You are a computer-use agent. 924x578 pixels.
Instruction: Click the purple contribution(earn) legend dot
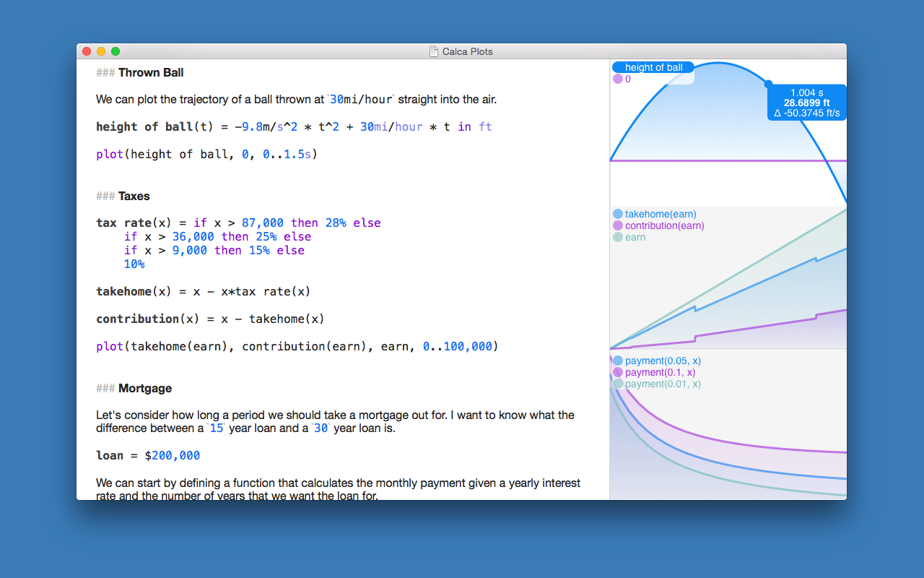617,225
